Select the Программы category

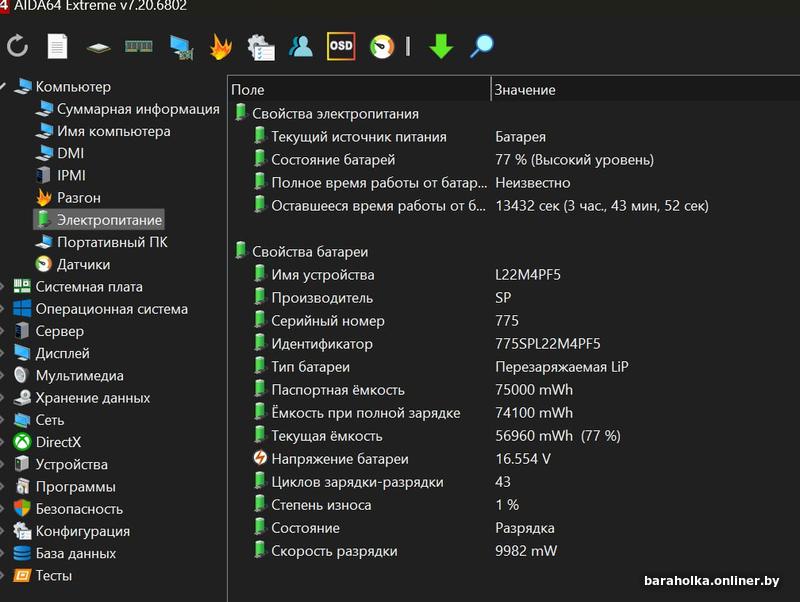point(65,487)
